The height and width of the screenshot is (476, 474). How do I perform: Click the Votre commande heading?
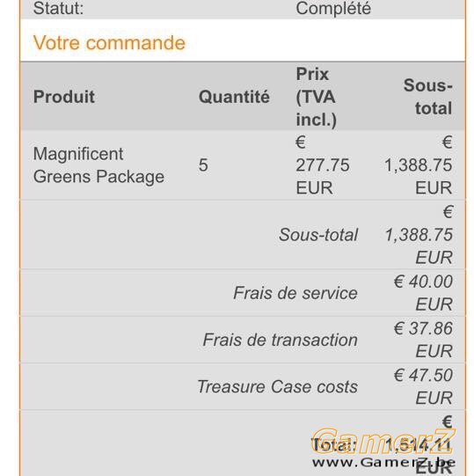pos(109,42)
